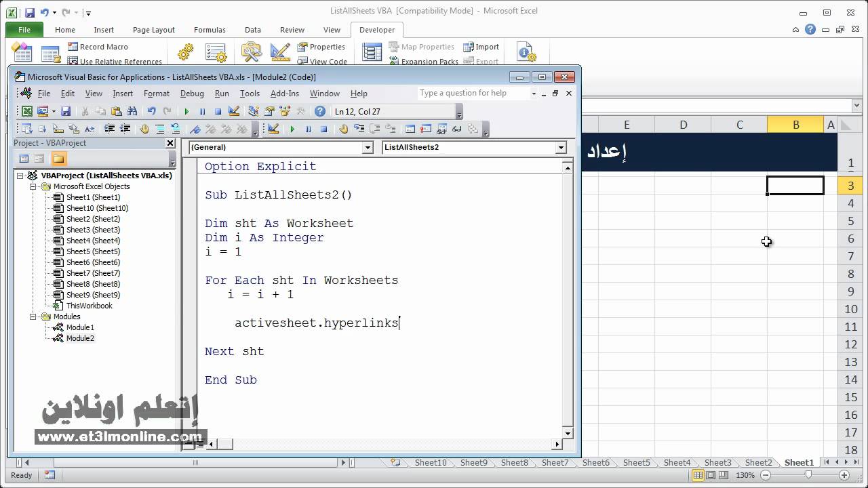Image resolution: width=868 pixels, height=488 pixels.
Task: Switch to Sheet5 worksheet tab
Action: point(636,462)
